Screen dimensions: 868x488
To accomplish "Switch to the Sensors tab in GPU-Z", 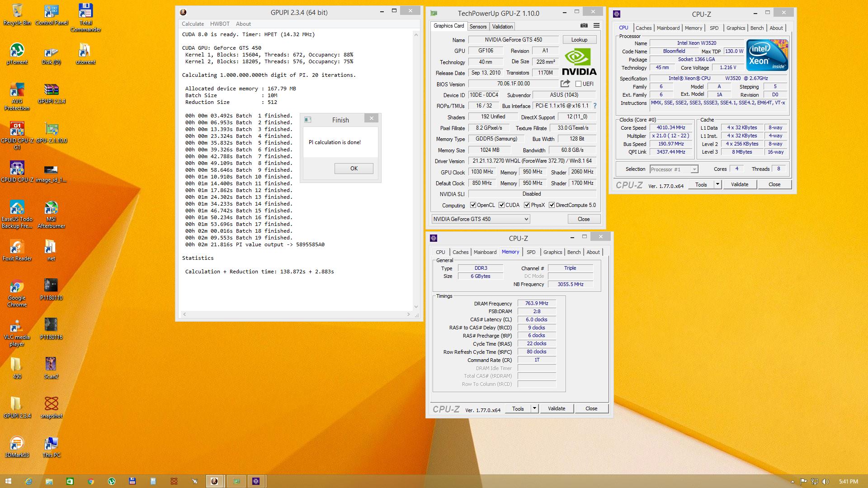I will [478, 27].
